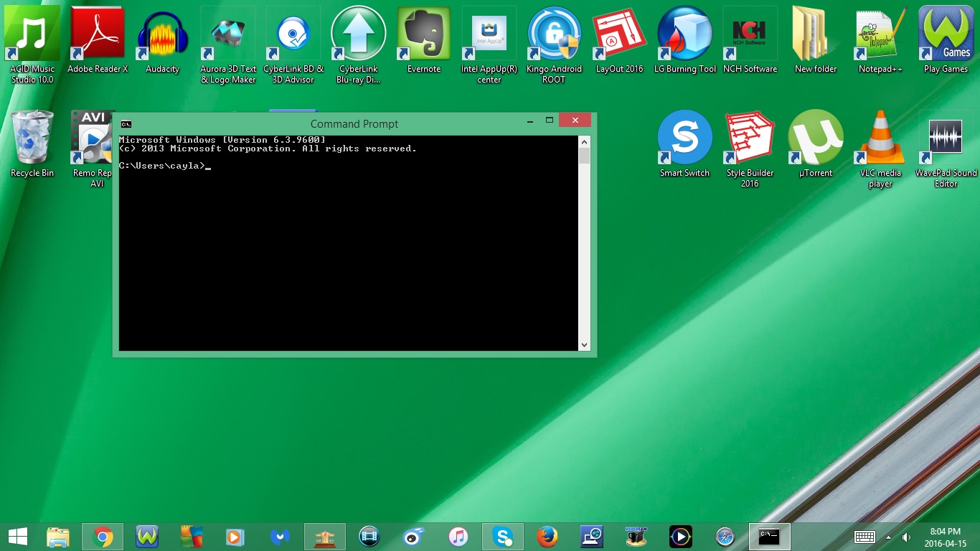Select the Audacity desktop icon
Screen dimensions: 980x551
tap(163, 40)
